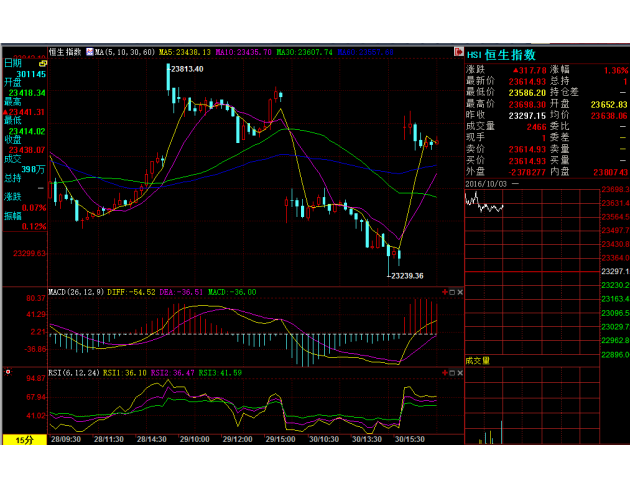Click the RSI3:41.59 value

coord(220,373)
